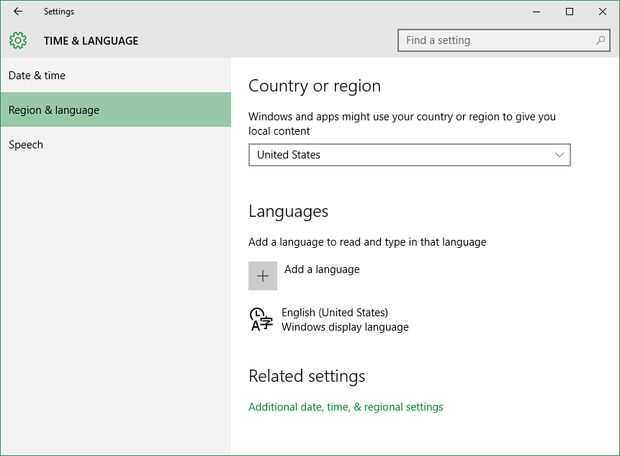
Task: Open the Country or region dropdown arrow
Action: 559,155
